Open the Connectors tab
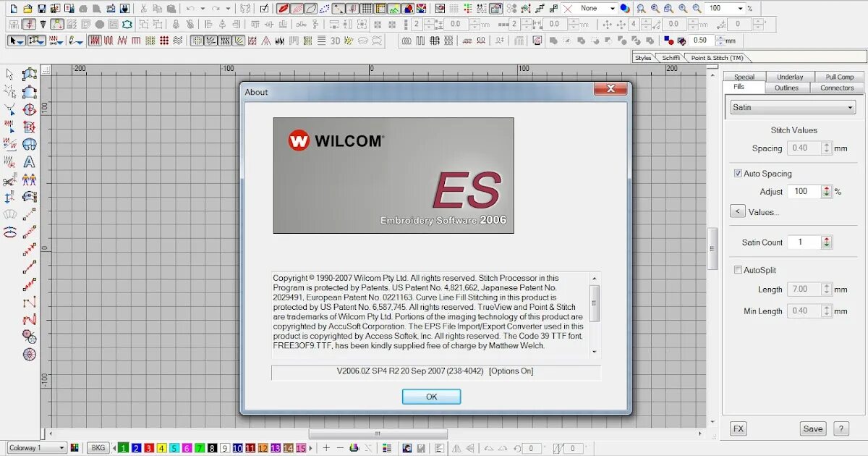Screen dimensions: 868x456 837,88
